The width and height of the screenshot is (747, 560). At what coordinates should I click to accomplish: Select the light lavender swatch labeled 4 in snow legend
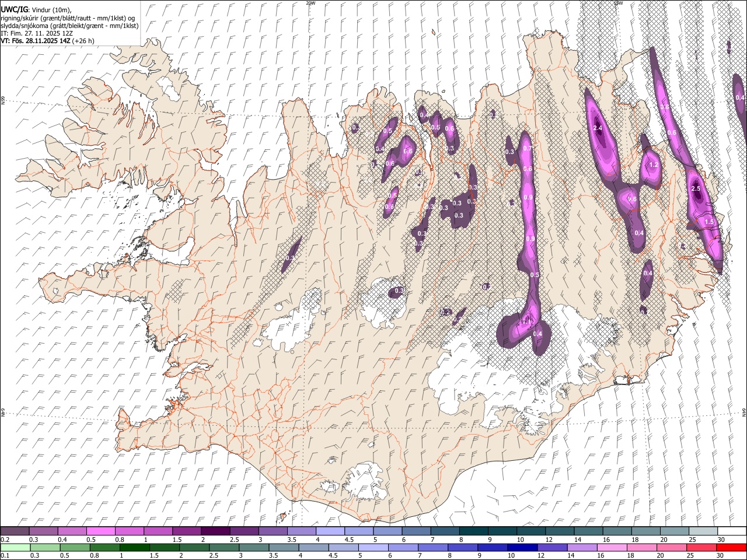(330, 531)
